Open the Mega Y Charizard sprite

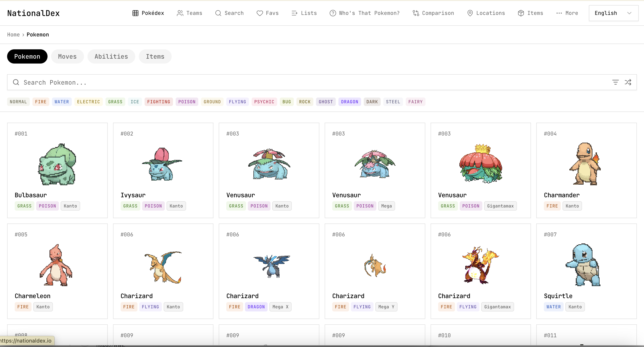tap(375, 266)
